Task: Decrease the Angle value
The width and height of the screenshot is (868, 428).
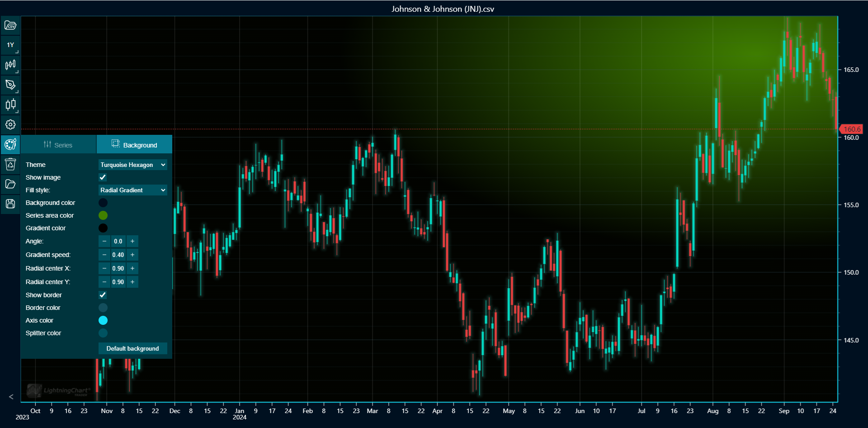Action: tap(104, 241)
